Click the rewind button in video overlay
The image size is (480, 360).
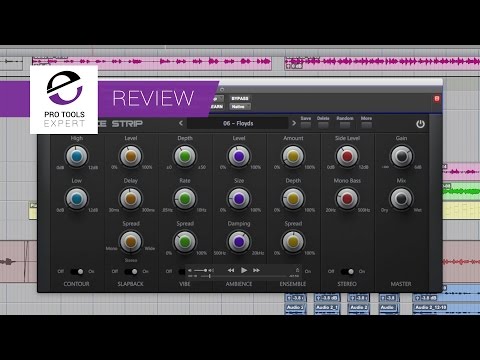coord(231,270)
